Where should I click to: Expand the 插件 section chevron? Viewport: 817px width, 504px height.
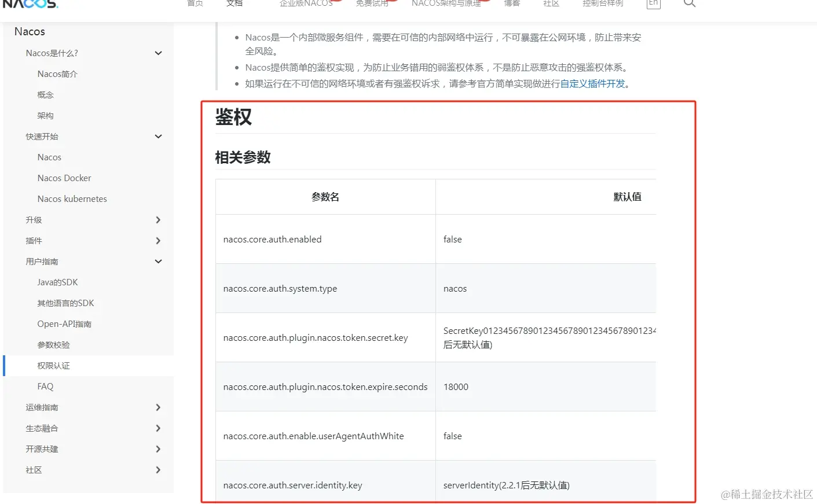tap(158, 241)
